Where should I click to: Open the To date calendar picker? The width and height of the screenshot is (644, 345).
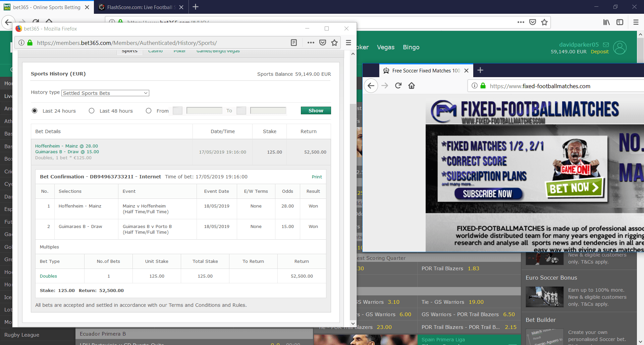tap(241, 111)
